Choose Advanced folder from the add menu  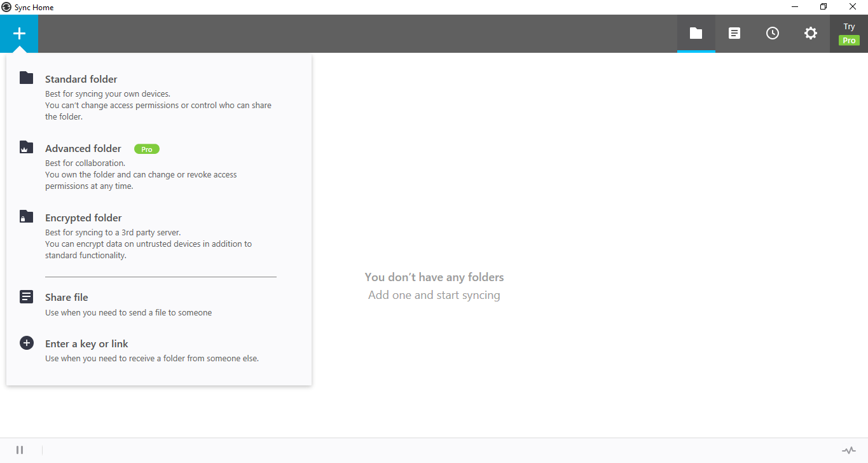coord(83,148)
